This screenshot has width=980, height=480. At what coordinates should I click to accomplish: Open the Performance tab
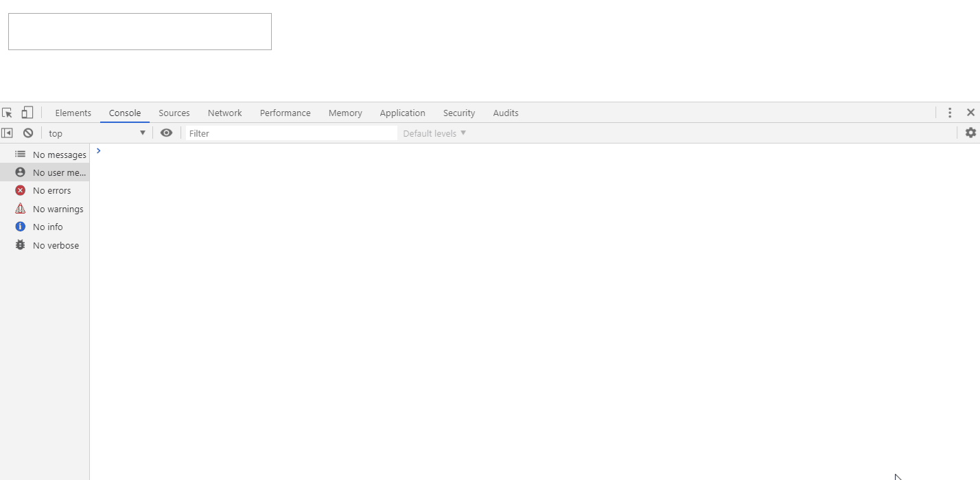285,113
